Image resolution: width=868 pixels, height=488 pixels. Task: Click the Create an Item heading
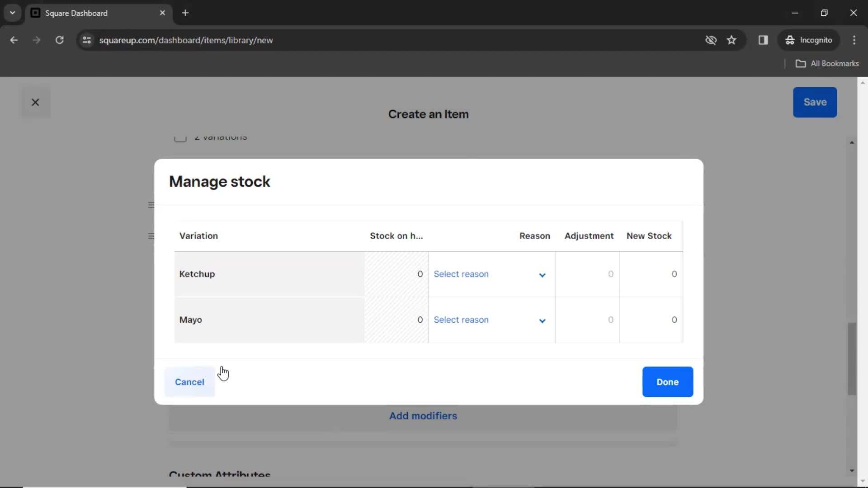tap(428, 114)
